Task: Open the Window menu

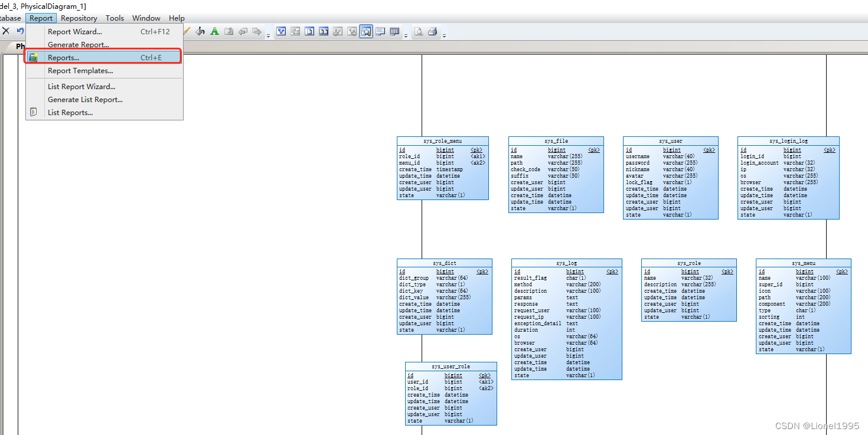Action: point(146,18)
